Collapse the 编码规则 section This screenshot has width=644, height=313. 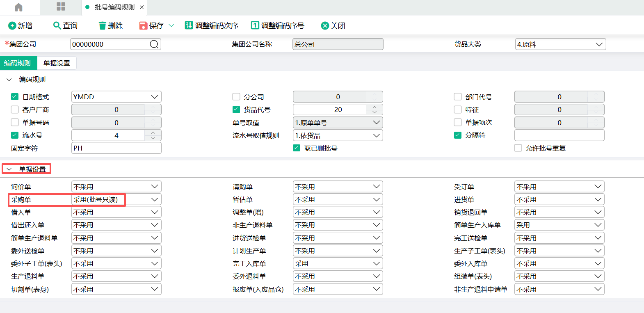pos(9,80)
